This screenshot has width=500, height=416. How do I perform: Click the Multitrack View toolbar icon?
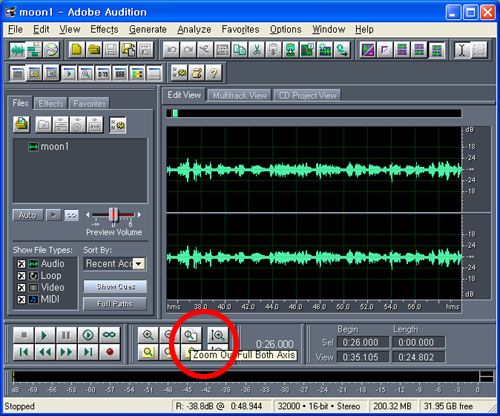34,50
